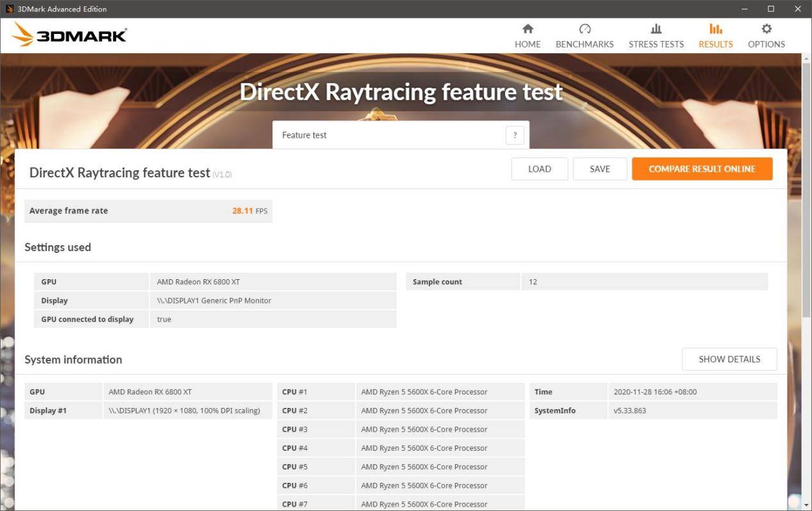Click the CPU #1 processor name
The width and height of the screenshot is (812, 511).
pos(424,392)
